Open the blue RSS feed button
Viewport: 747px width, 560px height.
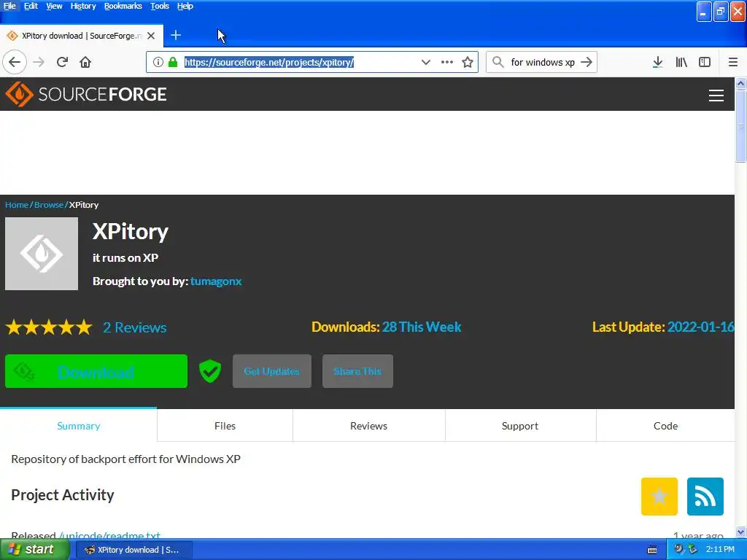[x=705, y=496]
